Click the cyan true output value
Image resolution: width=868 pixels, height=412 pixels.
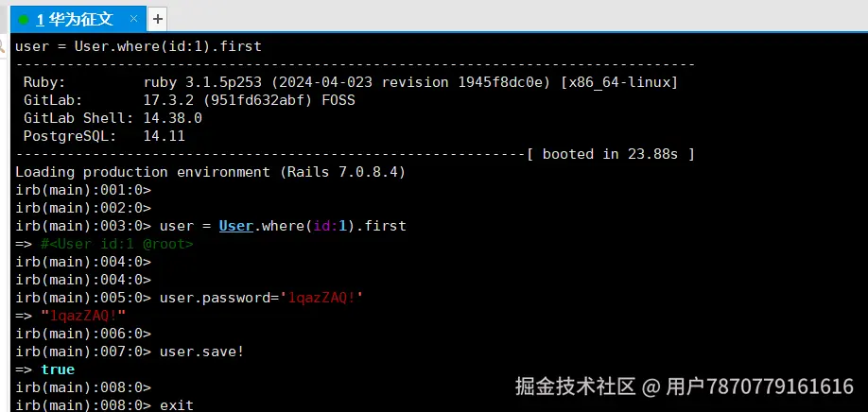[58, 369]
